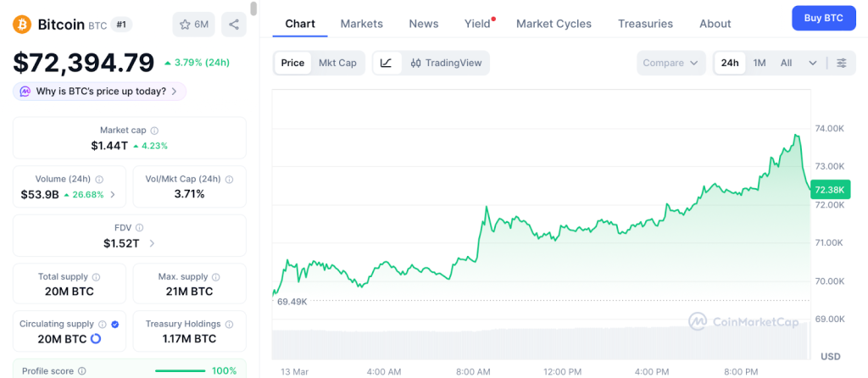Select the Price toggle

coord(292,63)
